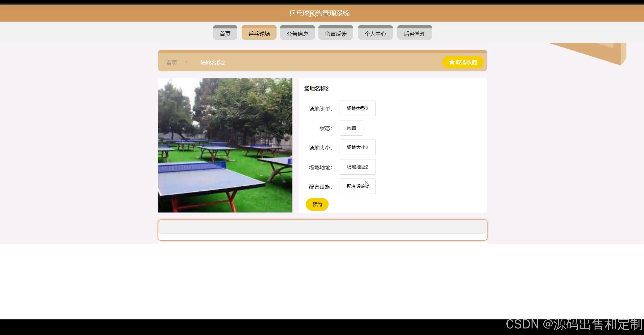Click the ping-pong court photo
Image resolution: width=644 pixels, height=335 pixels.
(x=225, y=145)
